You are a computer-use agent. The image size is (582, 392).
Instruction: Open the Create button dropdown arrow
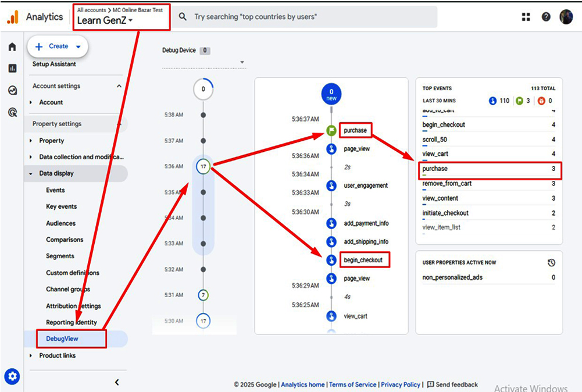coord(78,47)
